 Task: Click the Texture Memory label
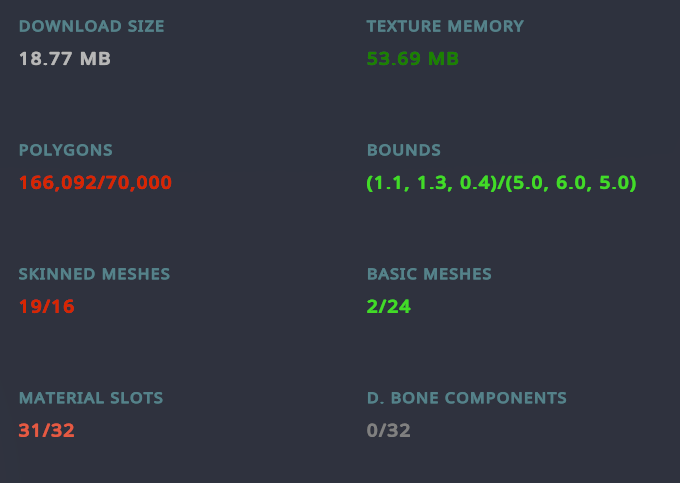tap(445, 26)
